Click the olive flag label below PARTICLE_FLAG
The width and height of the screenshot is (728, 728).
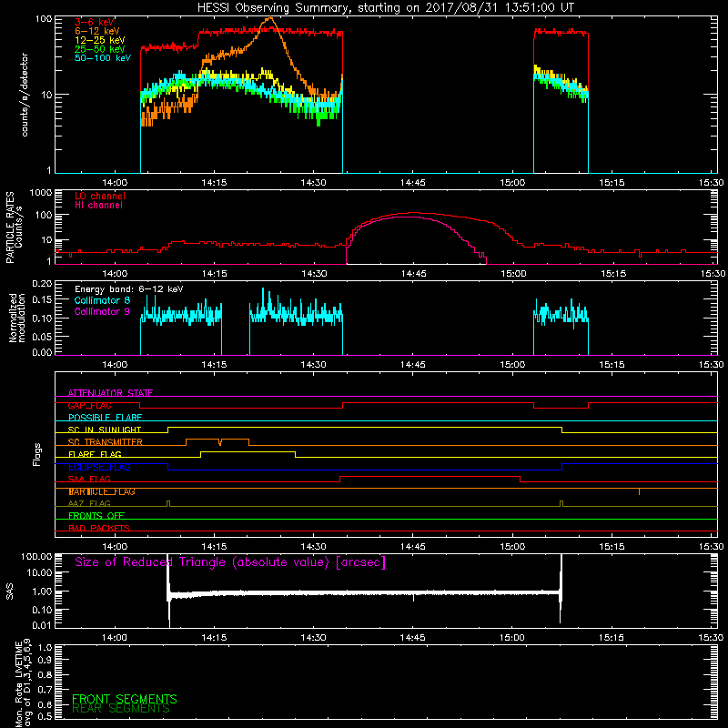point(89,503)
